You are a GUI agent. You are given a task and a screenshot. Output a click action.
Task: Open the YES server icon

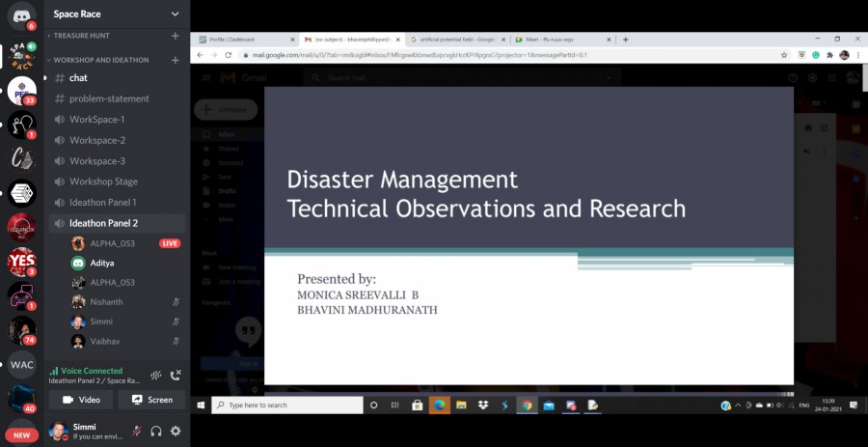[x=21, y=261]
